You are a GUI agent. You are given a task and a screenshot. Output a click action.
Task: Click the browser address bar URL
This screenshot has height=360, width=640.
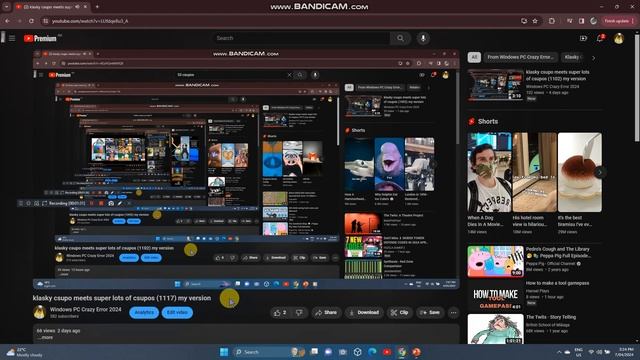coord(90,21)
